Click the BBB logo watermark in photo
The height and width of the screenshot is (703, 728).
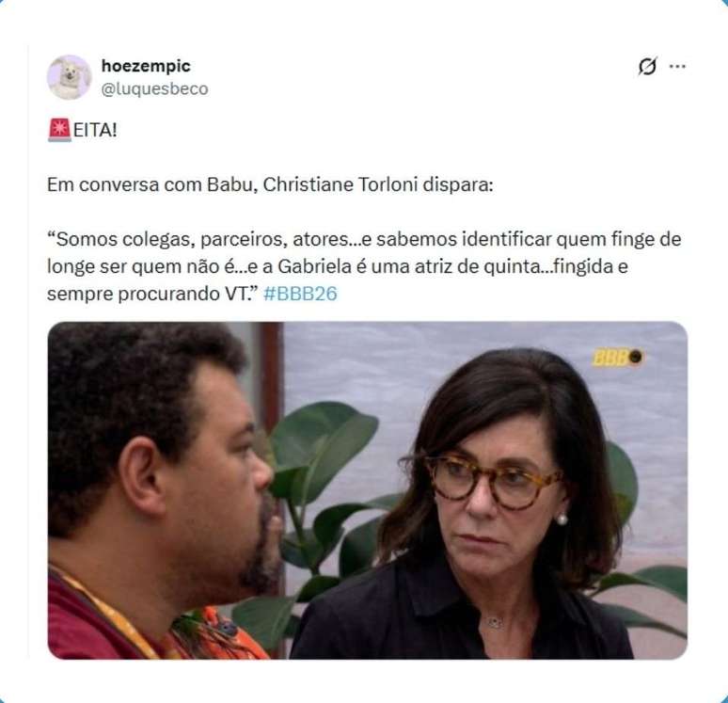click(617, 358)
